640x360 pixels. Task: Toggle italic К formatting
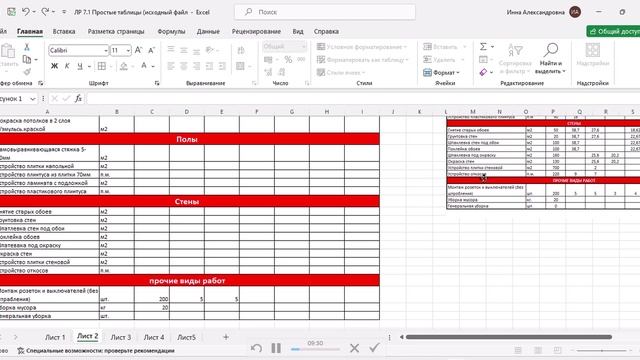pos(67,66)
